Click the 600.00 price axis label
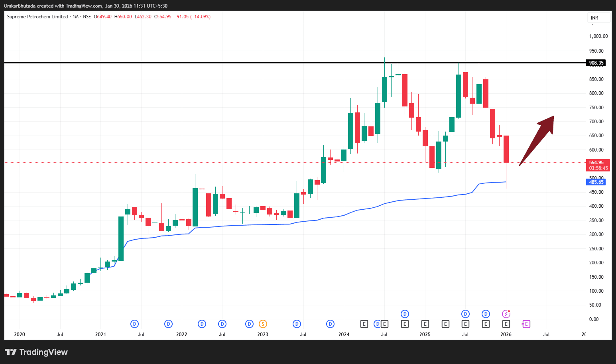This screenshot has width=616, height=364. click(x=596, y=150)
